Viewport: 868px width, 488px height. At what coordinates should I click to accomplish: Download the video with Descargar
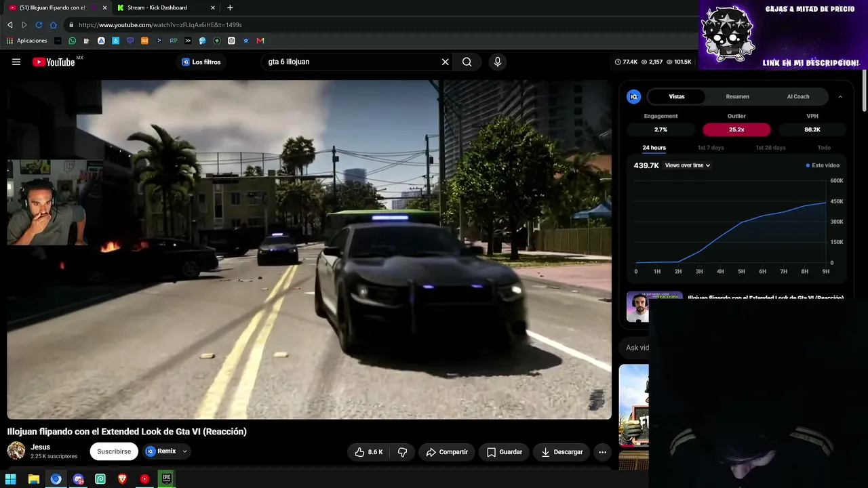tap(561, 452)
